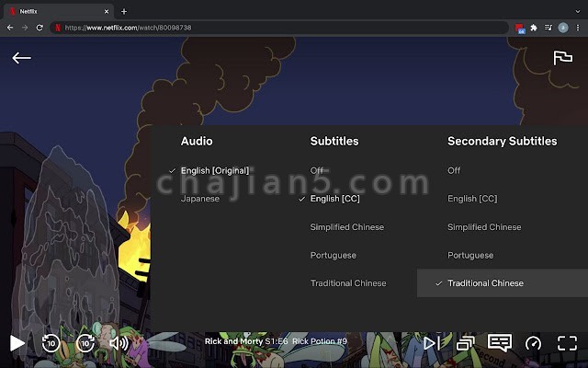Open the episodes list icon

click(466, 343)
